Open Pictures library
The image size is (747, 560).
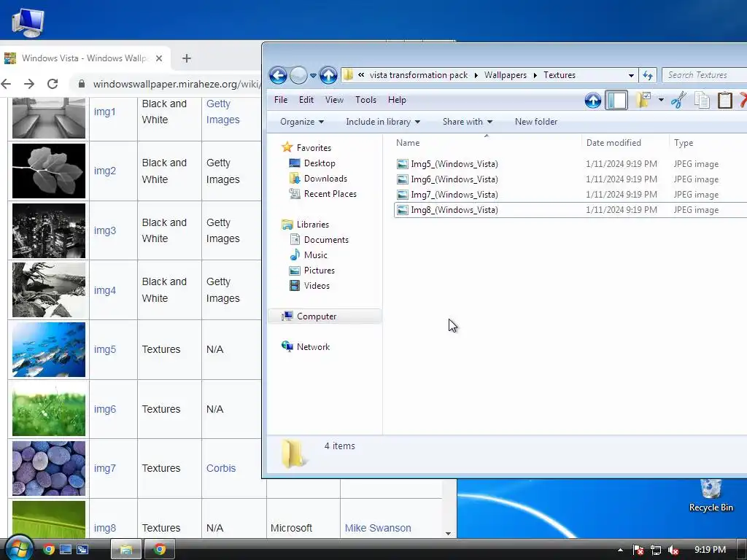320,270
